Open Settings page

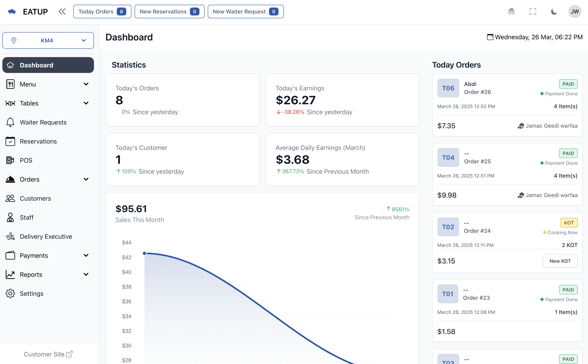click(48, 293)
